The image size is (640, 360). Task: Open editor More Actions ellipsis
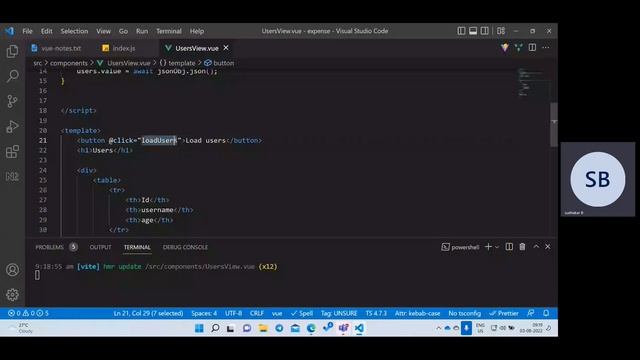546,48
